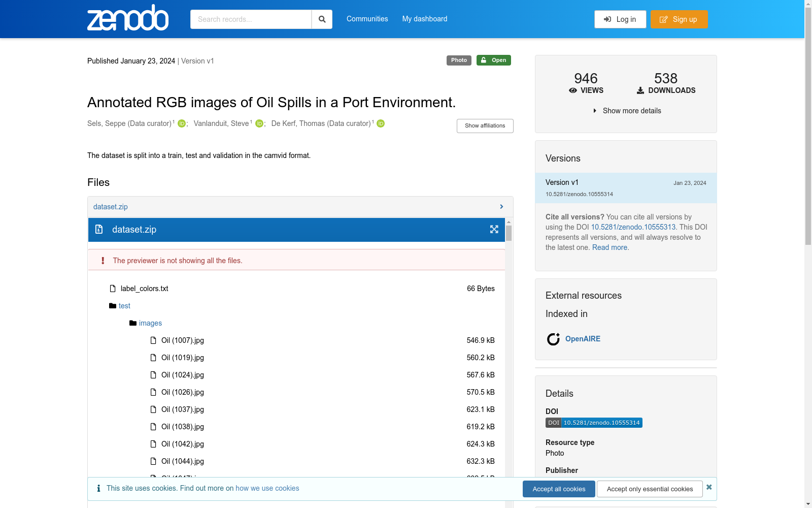Open the how we use cookies link

click(x=267, y=488)
